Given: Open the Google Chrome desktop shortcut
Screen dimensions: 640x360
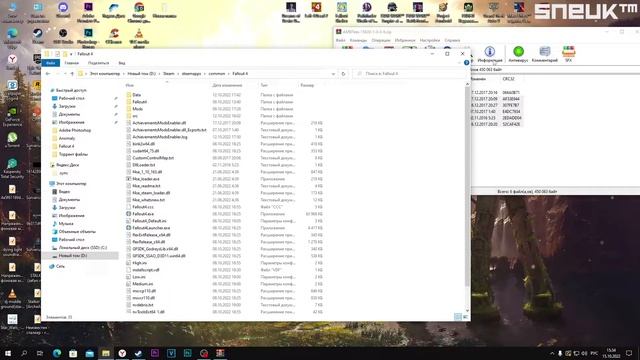Looking at the screenshot, I should coord(139,12).
